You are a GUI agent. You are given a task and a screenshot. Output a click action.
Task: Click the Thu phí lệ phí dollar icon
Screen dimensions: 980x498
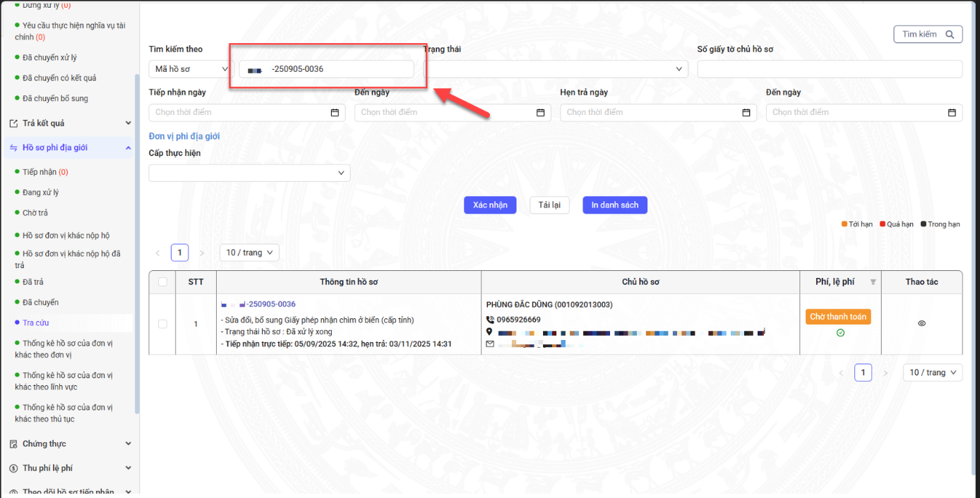tap(13, 468)
